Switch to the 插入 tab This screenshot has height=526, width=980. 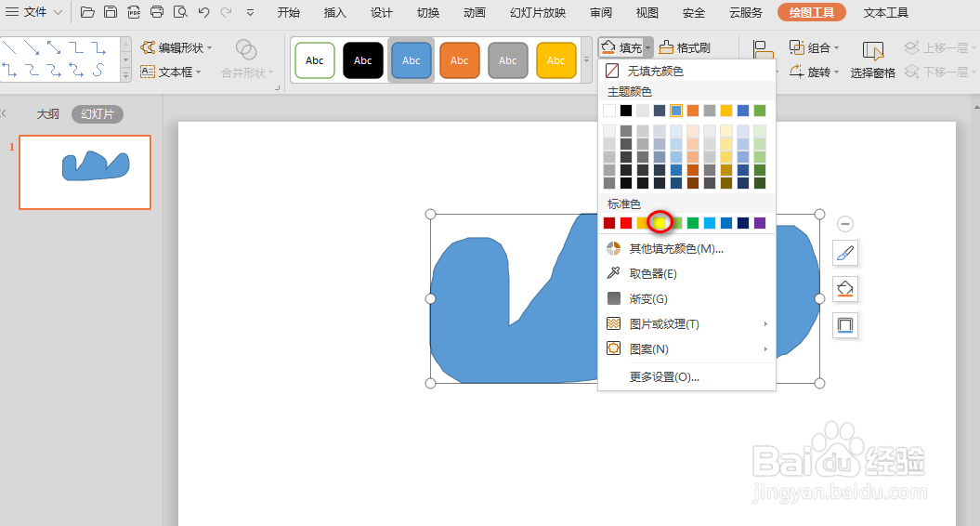pos(334,12)
